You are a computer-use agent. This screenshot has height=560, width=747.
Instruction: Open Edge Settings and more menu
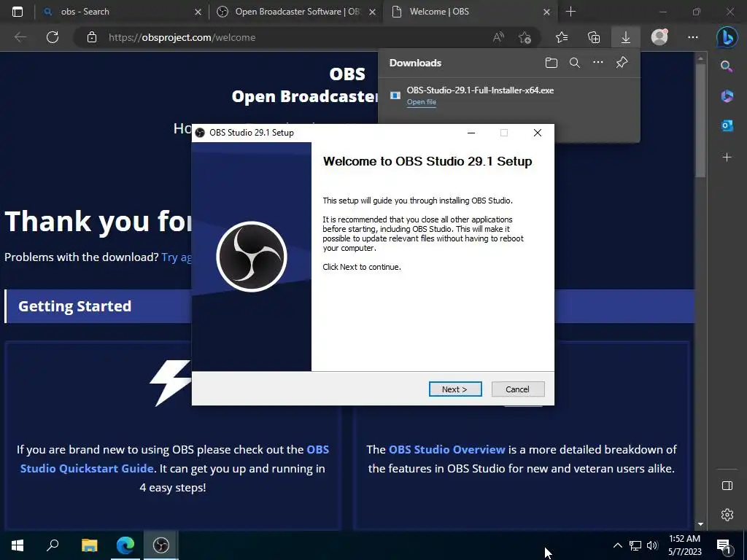(x=693, y=37)
